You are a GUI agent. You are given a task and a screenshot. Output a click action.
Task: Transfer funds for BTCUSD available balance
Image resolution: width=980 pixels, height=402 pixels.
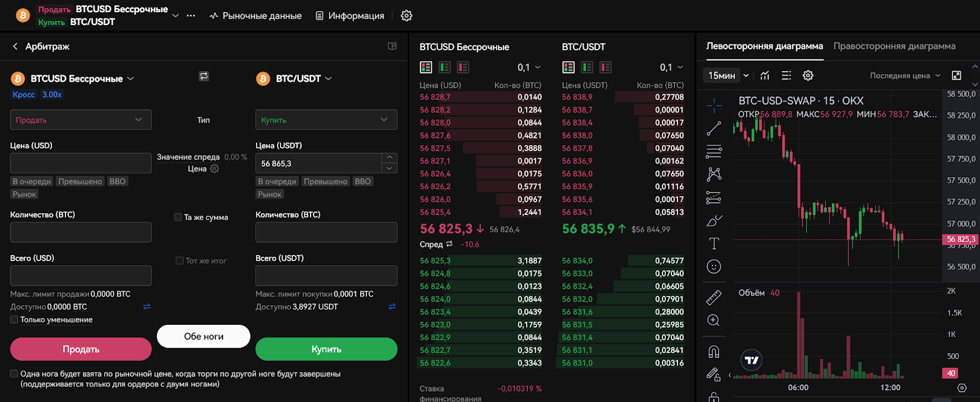coord(146,306)
